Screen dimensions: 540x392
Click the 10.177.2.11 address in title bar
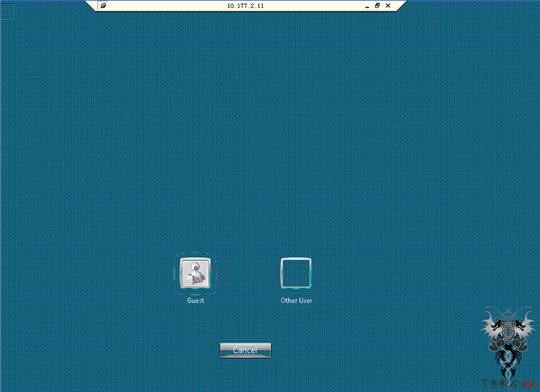(x=245, y=5)
